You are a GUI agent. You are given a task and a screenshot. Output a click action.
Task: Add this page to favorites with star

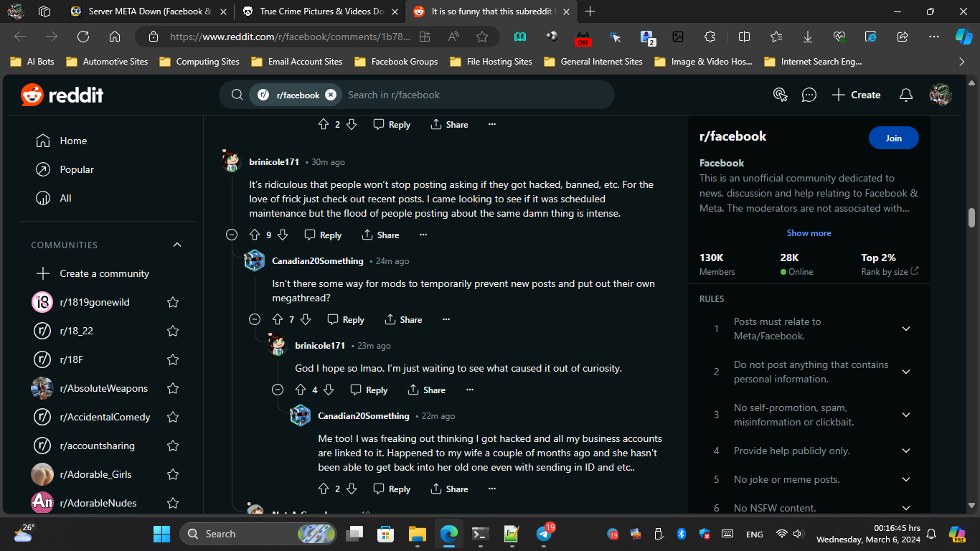pos(482,37)
